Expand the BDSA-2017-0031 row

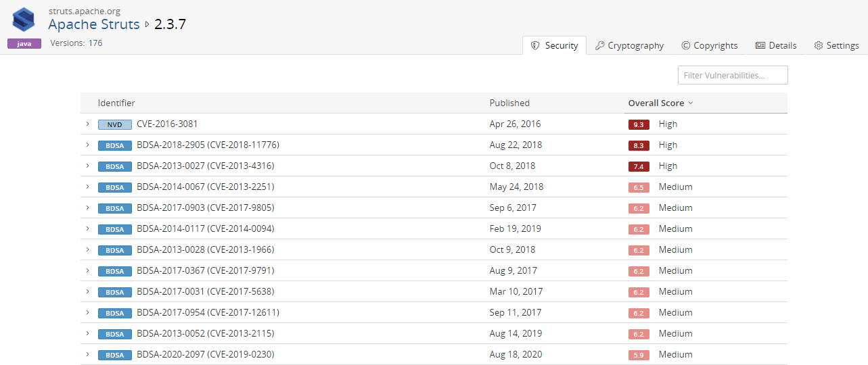coord(87,291)
